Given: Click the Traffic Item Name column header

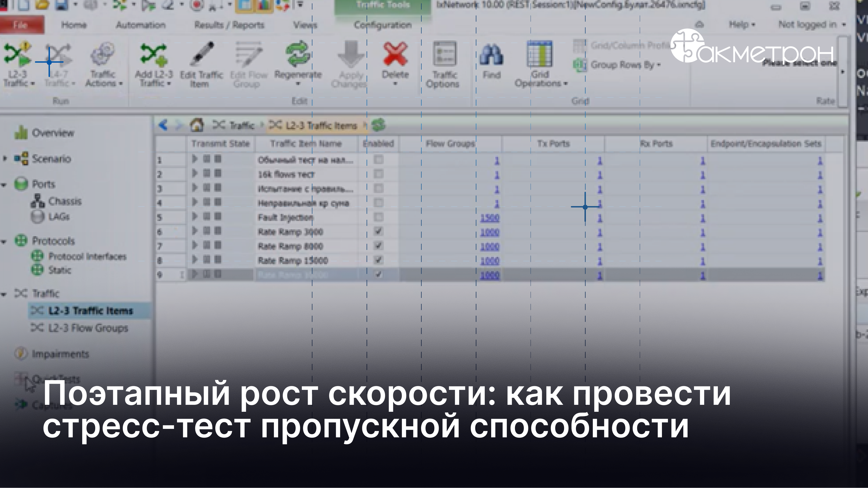Looking at the screenshot, I should pos(306,144).
